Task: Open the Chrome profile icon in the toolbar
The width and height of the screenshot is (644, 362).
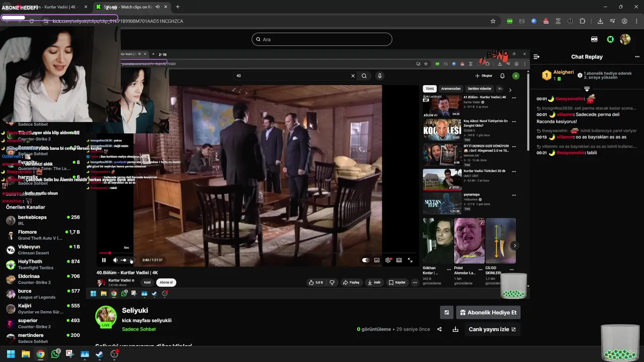Action: tap(624, 21)
